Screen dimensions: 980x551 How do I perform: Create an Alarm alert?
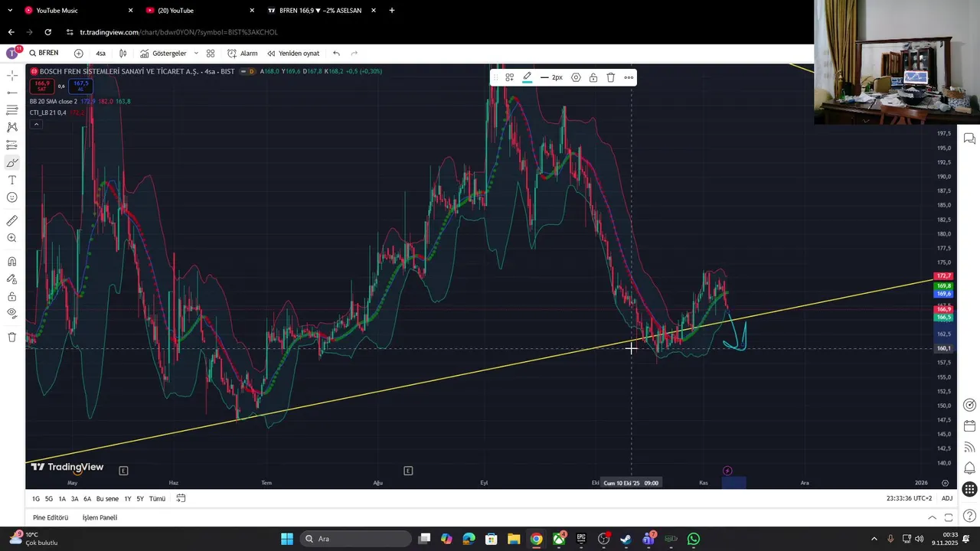243,54
